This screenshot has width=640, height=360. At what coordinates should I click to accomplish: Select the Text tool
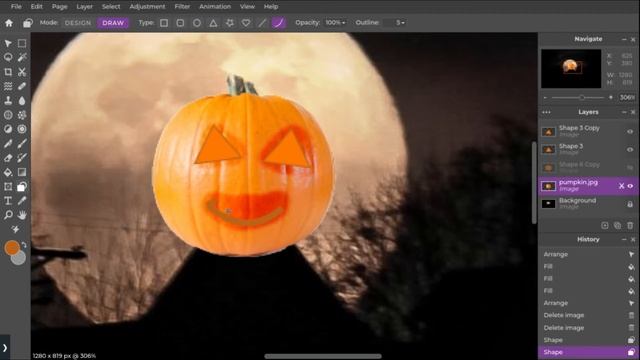coord(8,201)
